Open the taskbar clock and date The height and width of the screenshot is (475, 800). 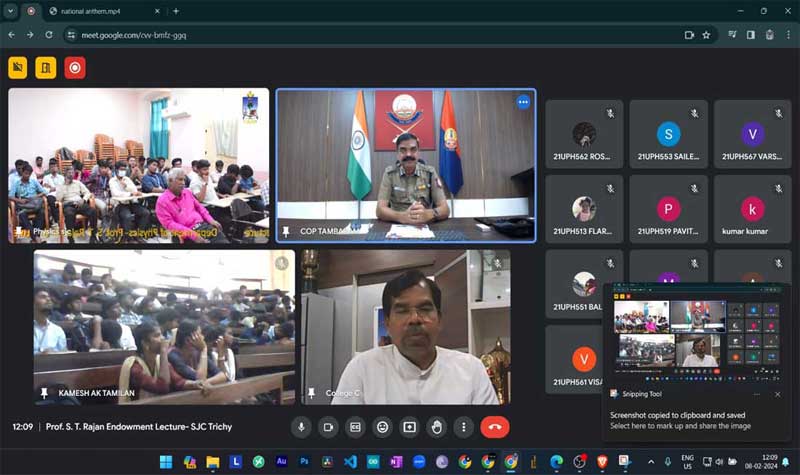(x=761, y=462)
